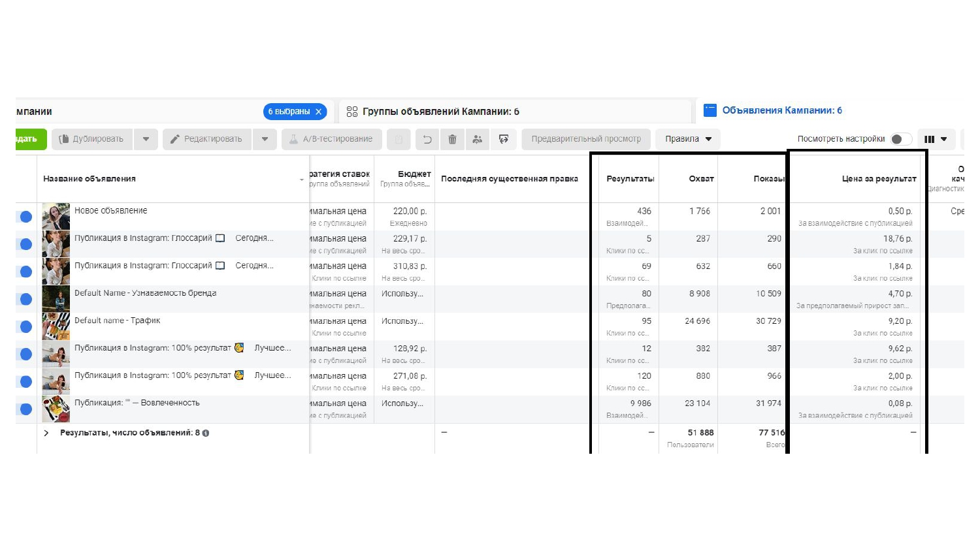Open the dropdown arrow next to Дублировать

point(146,139)
